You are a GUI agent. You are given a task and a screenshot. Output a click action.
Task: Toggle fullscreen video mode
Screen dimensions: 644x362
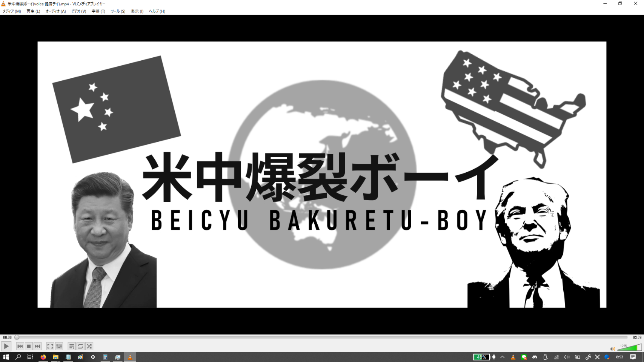[x=50, y=346]
